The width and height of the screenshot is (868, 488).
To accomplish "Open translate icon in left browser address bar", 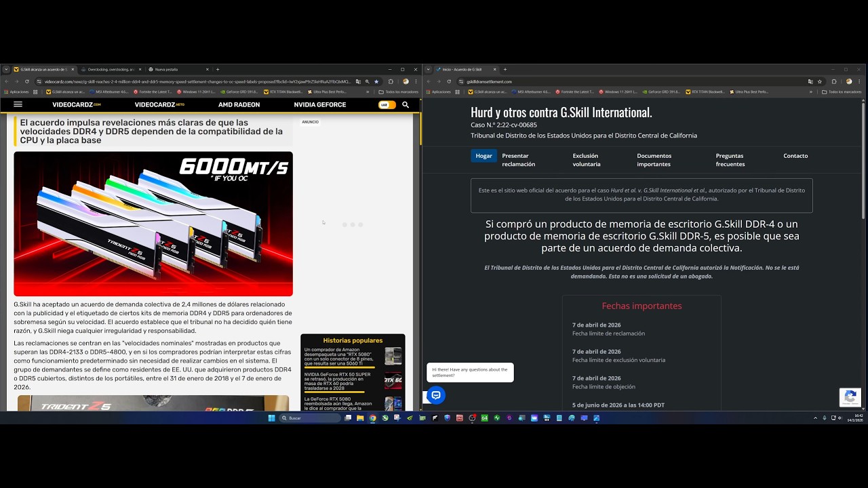I will 358,81.
